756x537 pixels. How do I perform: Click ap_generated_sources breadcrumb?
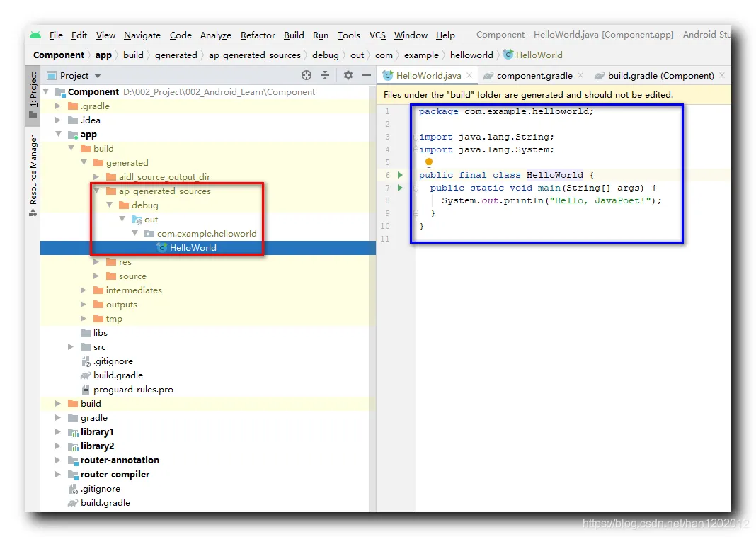coord(255,55)
